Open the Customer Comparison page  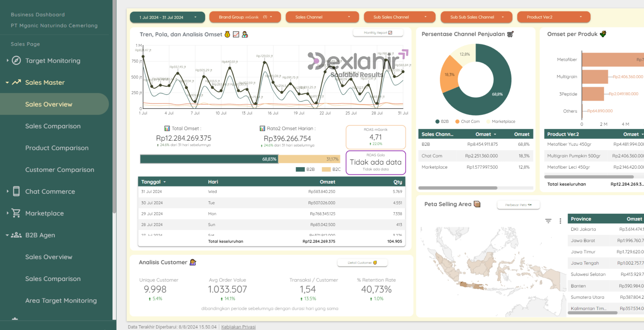click(59, 170)
